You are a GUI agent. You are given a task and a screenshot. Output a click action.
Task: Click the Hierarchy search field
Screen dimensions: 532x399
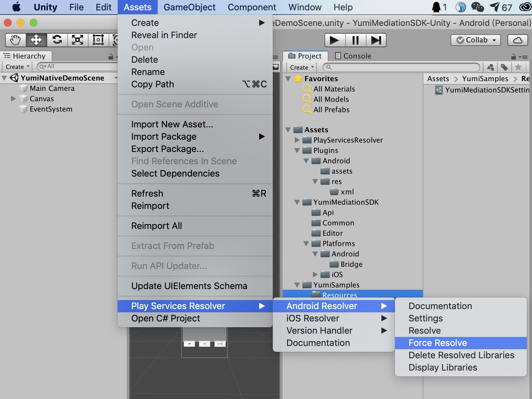click(x=77, y=67)
